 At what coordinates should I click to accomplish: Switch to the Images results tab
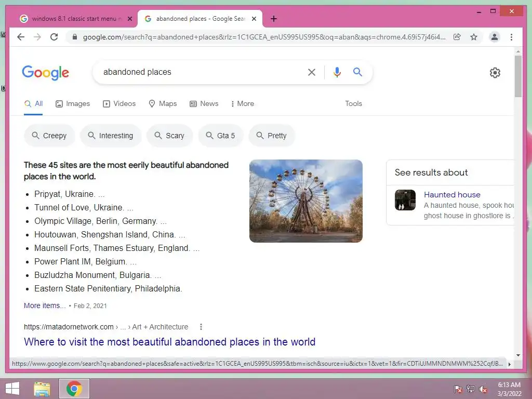tap(73, 104)
